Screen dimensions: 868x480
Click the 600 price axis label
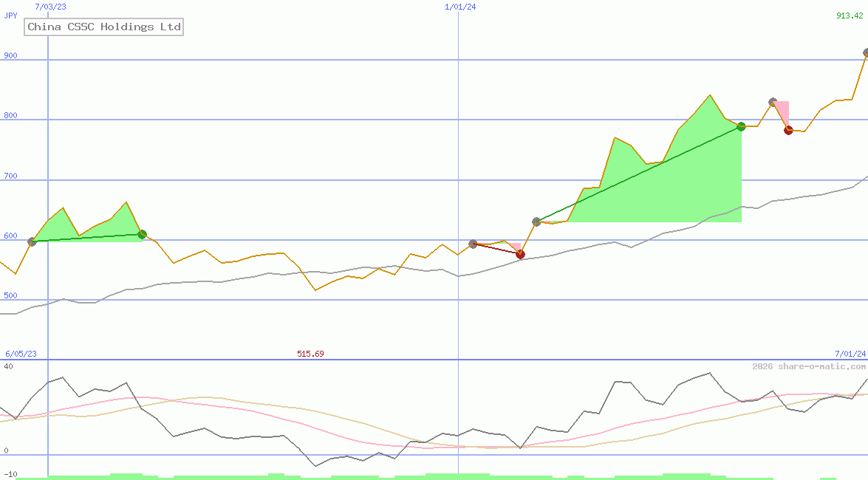(10, 236)
